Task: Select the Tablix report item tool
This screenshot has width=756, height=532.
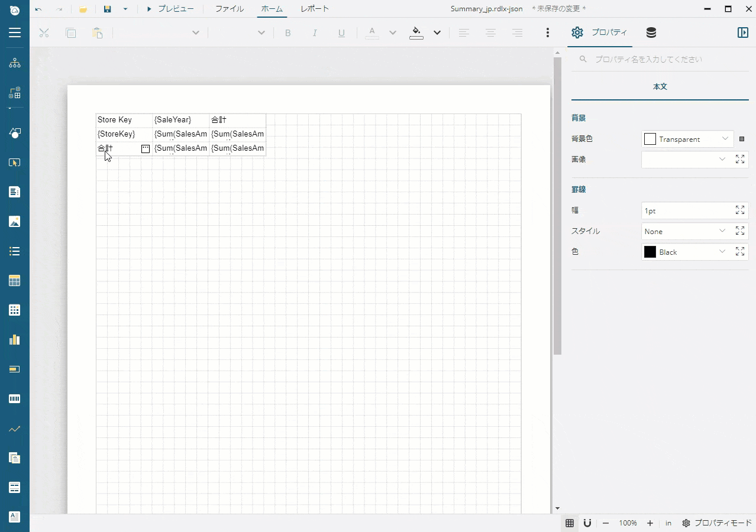Action: pyautogui.click(x=14, y=310)
